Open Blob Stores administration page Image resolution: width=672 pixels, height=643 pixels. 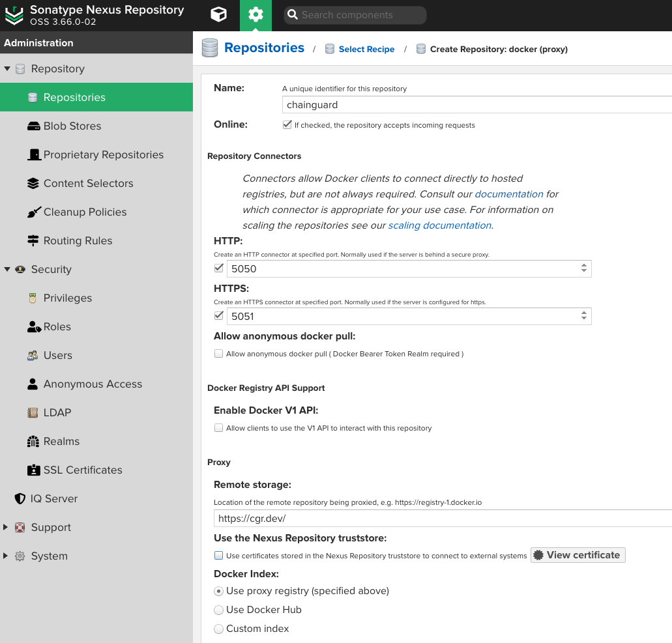pos(72,126)
